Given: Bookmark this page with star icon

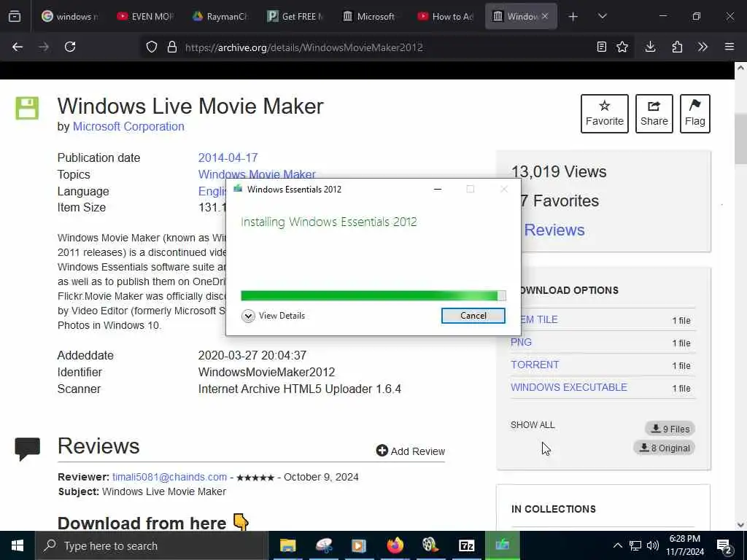Looking at the screenshot, I should (x=622, y=47).
